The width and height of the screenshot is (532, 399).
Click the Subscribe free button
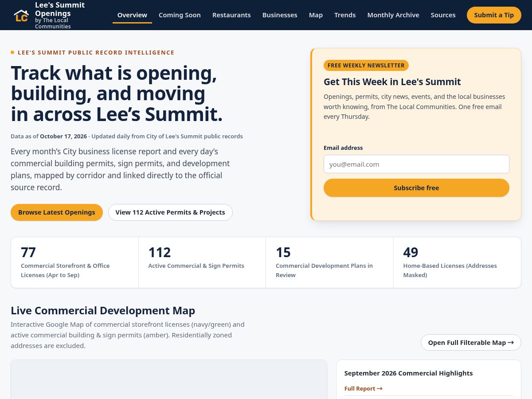[416, 188]
